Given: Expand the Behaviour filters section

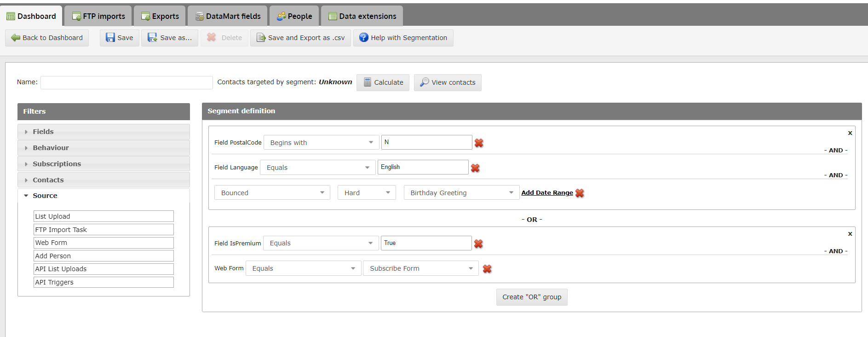Looking at the screenshot, I should (103, 148).
